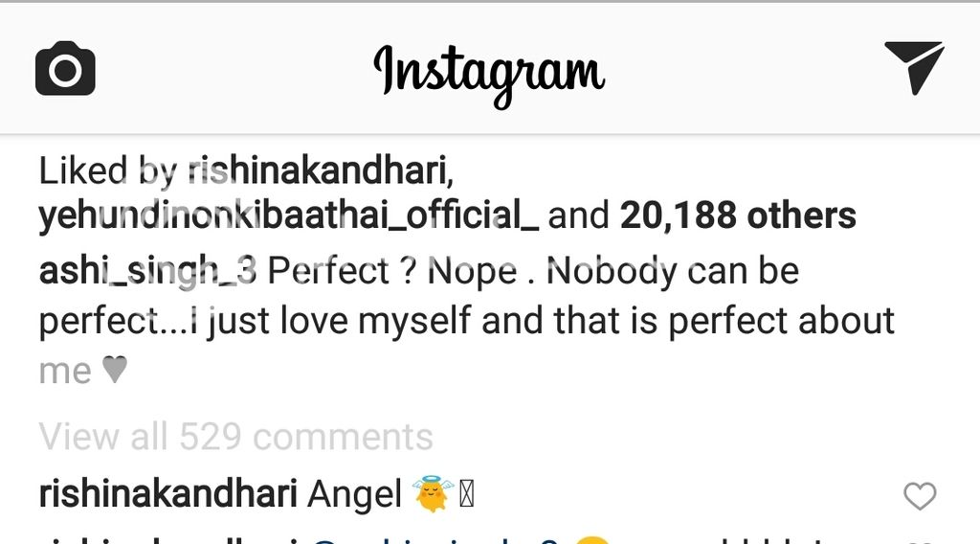The height and width of the screenshot is (544, 980).
Task: Tap the Instagram logo in header
Action: [489, 75]
